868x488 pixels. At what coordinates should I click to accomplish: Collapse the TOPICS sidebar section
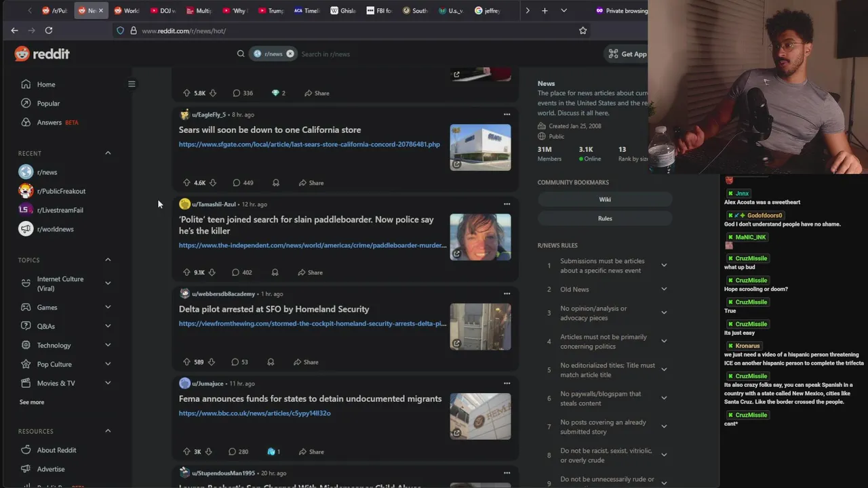point(108,260)
